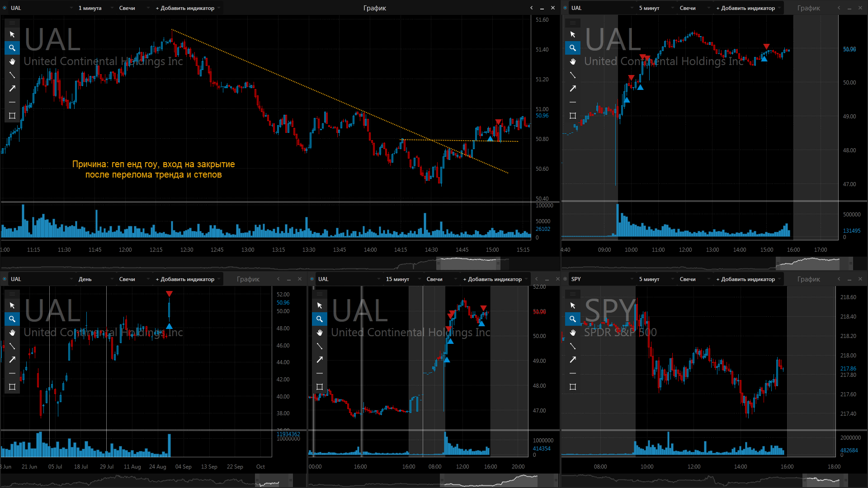Select the rectangle tool in the SPY chart
The image size is (868, 488).
[573, 387]
